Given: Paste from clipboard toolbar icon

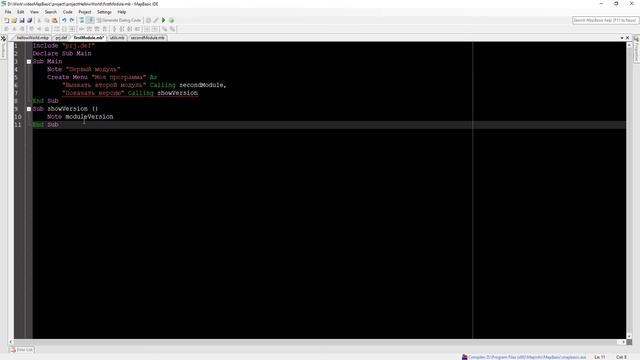Looking at the screenshot, I should tap(55, 20).
